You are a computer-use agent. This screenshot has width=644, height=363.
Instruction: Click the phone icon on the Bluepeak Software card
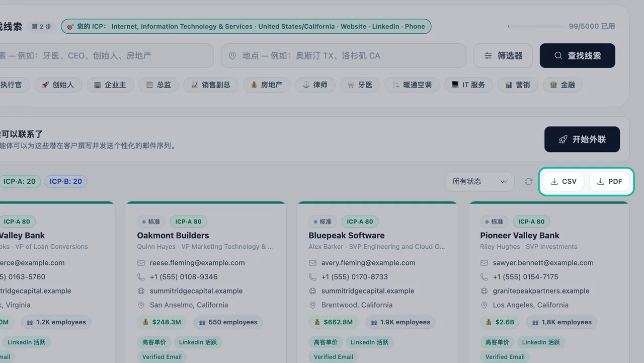[312, 277]
